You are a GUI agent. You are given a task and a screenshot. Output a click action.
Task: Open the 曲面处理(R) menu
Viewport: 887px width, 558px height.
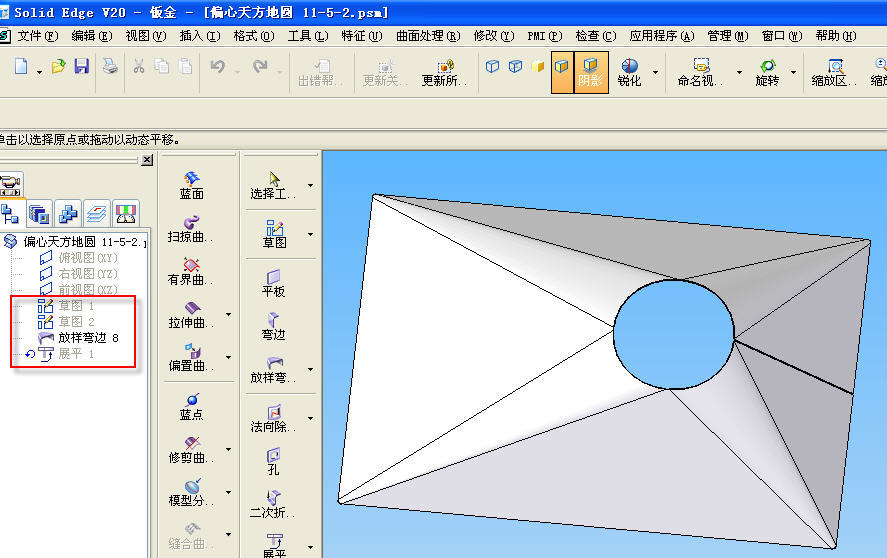(x=428, y=36)
